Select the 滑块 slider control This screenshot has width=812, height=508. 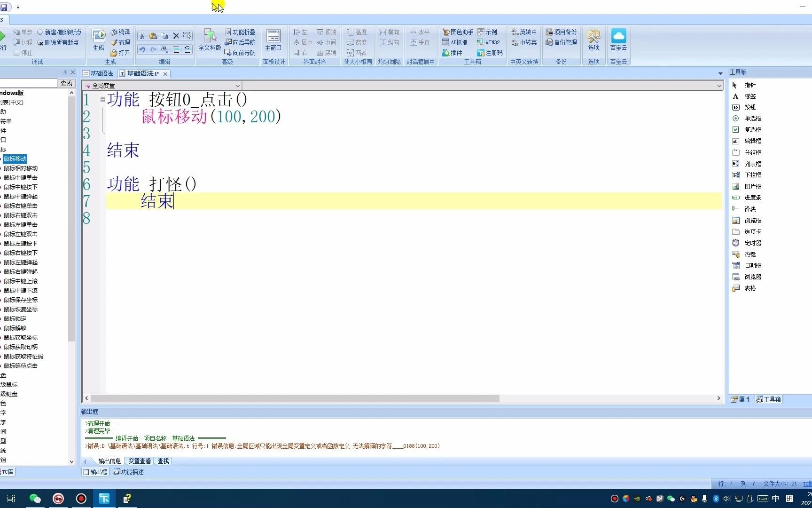pos(744,209)
